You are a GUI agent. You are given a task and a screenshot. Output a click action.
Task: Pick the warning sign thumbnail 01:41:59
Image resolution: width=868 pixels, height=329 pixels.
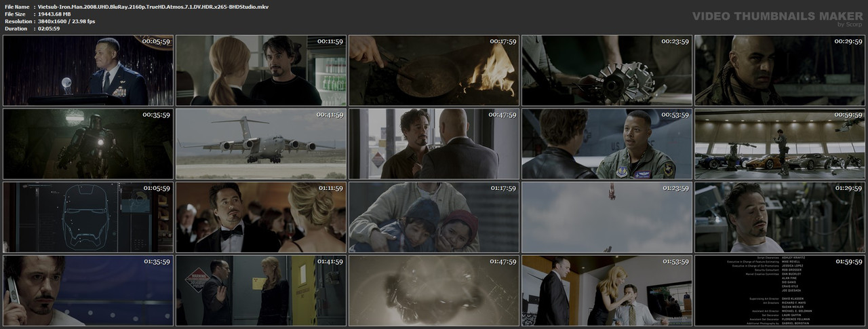[261, 290]
